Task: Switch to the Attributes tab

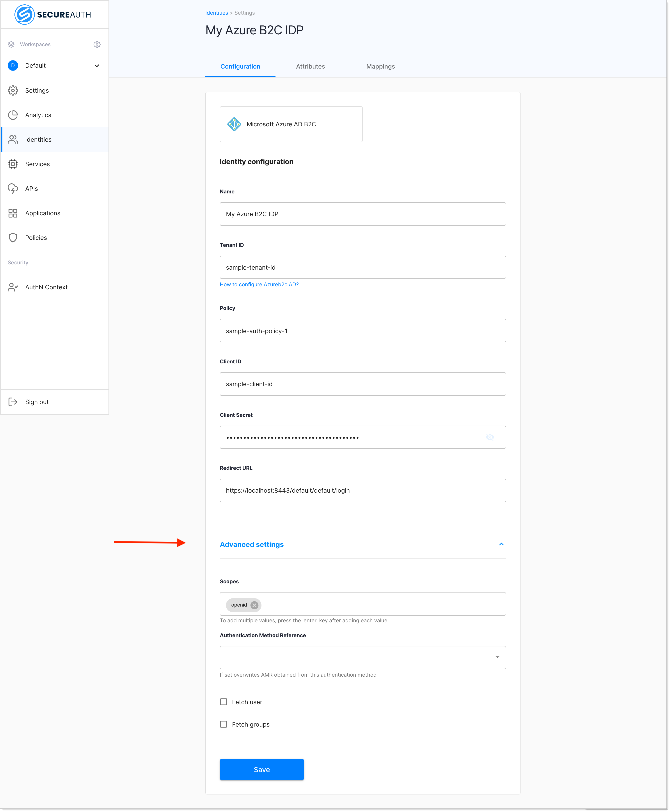Action: click(x=311, y=66)
